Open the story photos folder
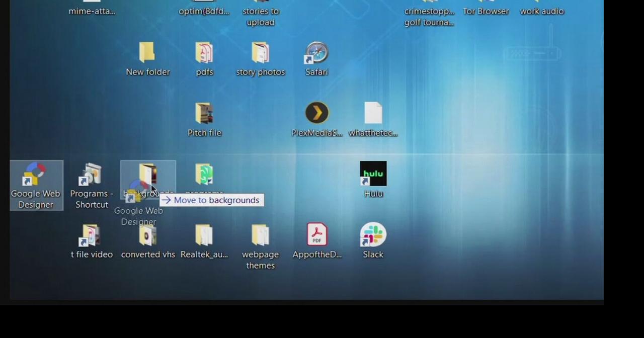The height and width of the screenshot is (338, 644). (x=260, y=53)
